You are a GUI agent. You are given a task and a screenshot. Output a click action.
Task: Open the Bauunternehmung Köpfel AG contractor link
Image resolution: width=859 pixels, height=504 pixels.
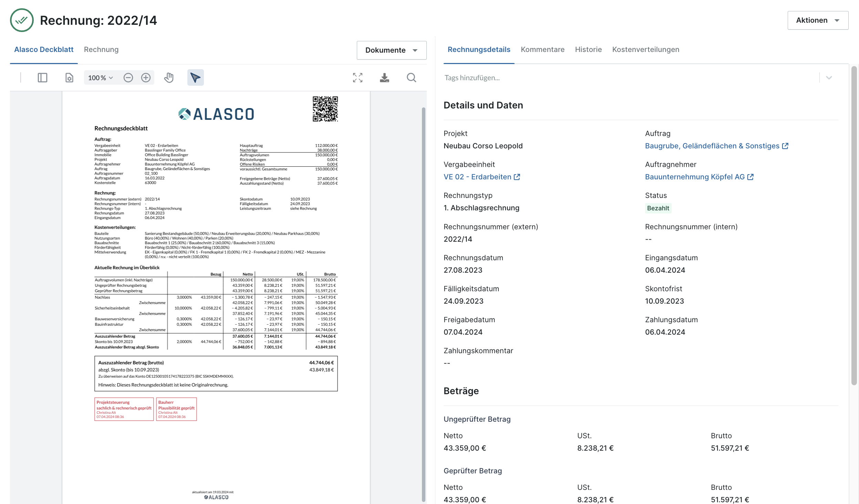point(695,177)
